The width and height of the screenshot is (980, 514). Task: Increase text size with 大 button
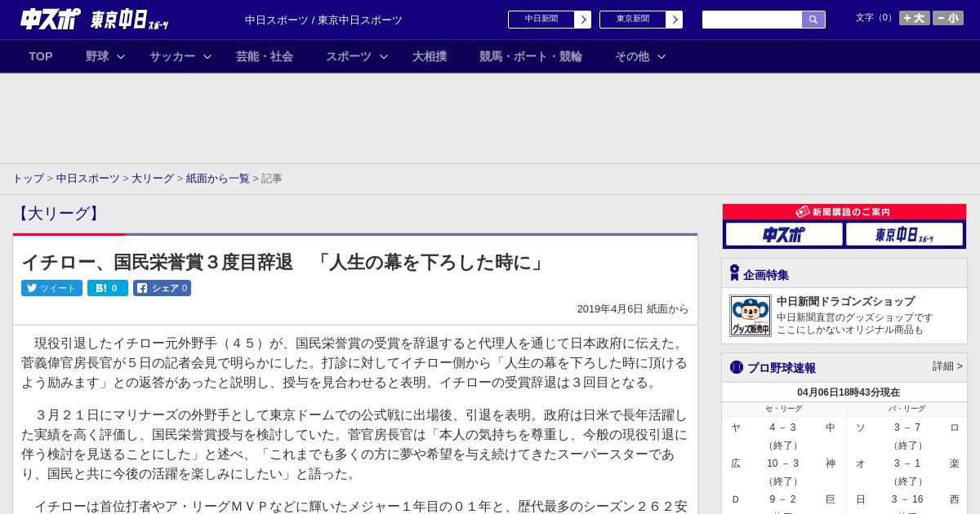pos(915,18)
